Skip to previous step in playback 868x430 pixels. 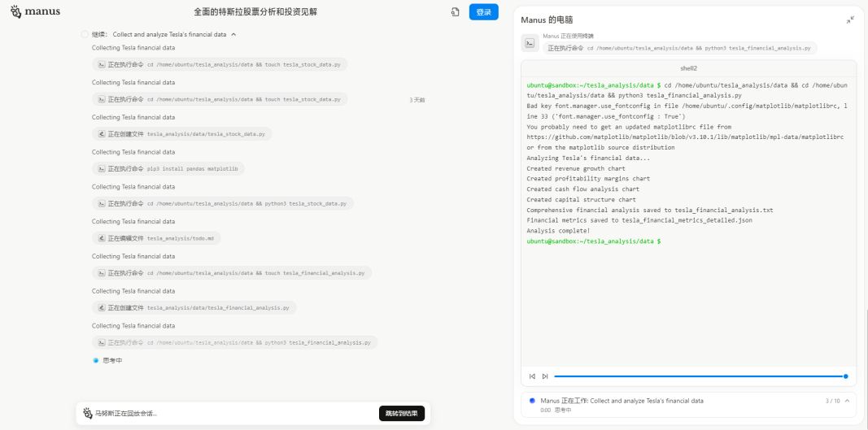pos(532,376)
